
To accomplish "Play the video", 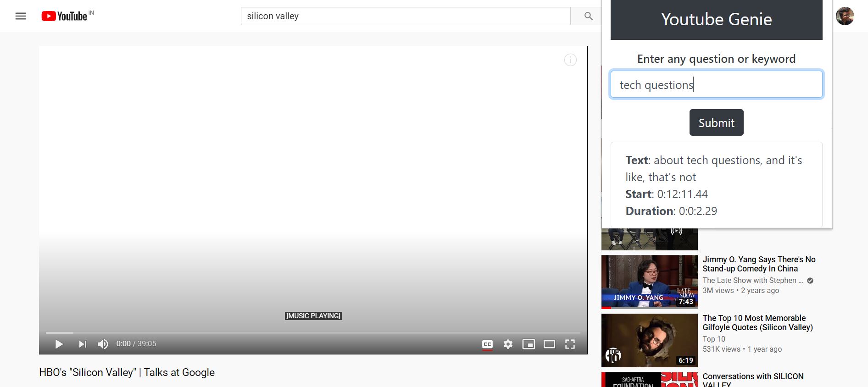I will [59, 344].
